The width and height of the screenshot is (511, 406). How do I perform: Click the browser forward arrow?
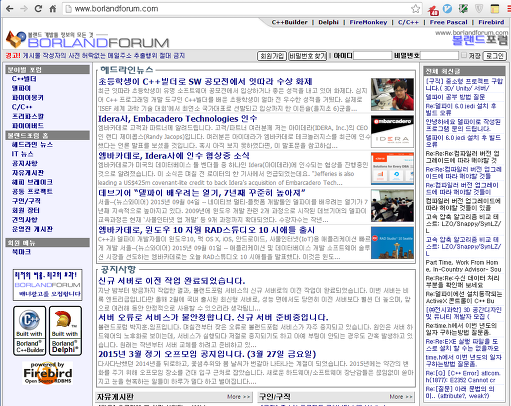(x=24, y=9)
